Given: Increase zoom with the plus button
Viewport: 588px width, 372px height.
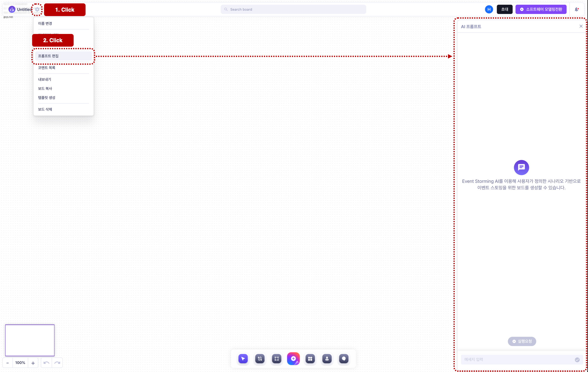Looking at the screenshot, I should (33, 363).
